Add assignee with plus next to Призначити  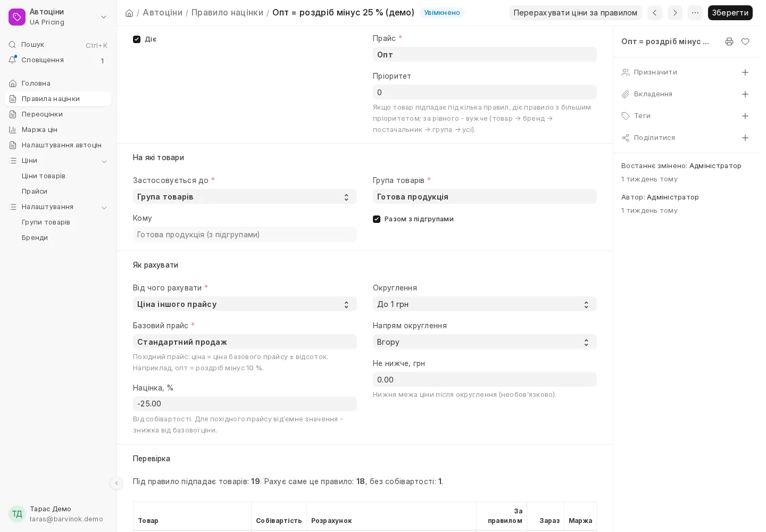745,72
